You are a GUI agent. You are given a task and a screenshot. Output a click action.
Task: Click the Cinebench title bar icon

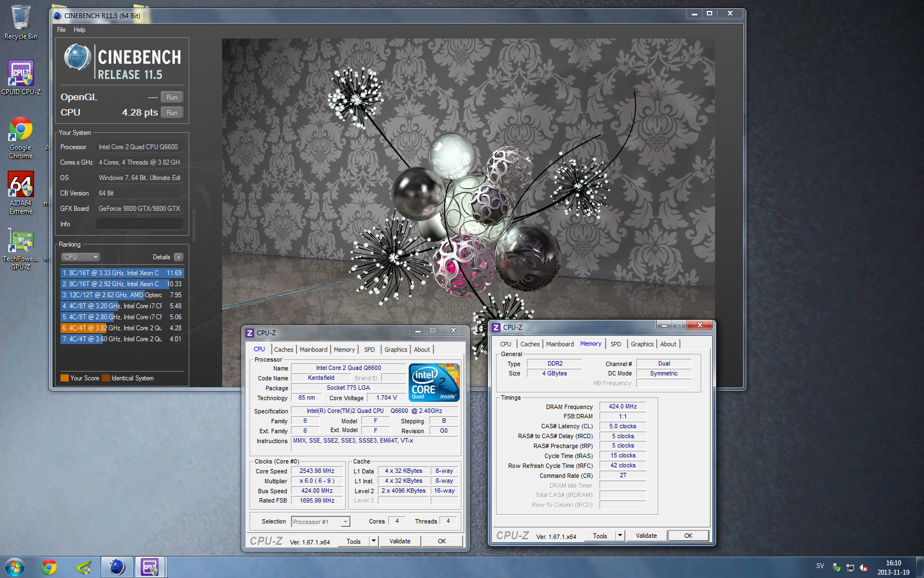click(57, 15)
